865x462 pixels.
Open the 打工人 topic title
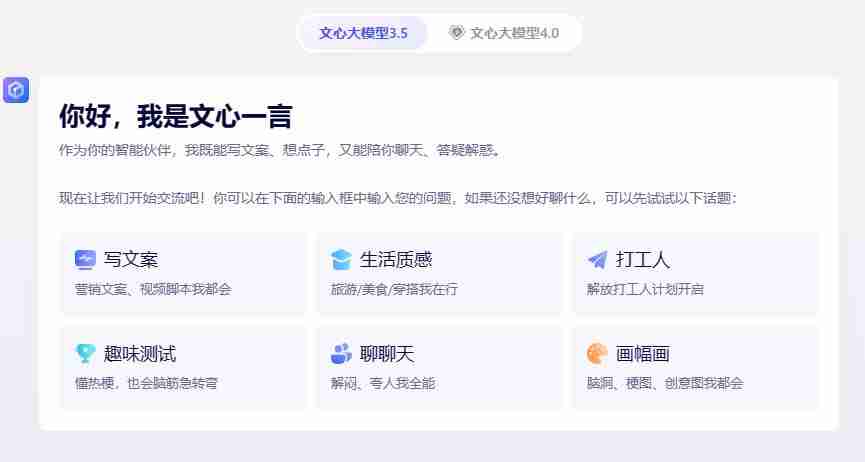pos(643,259)
